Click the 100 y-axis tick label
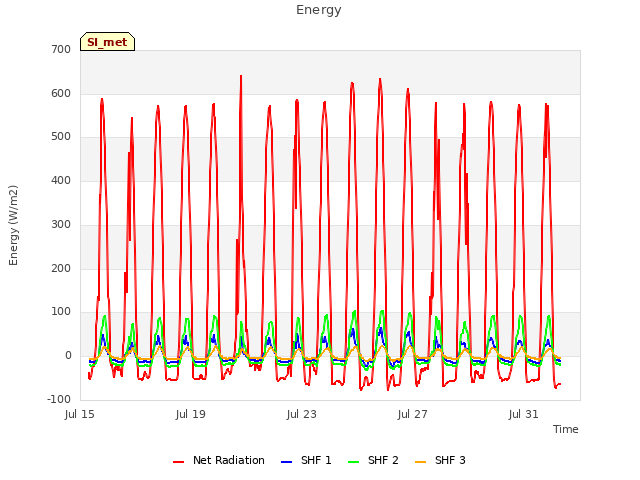The image size is (640, 480). (x=61, y=312)
